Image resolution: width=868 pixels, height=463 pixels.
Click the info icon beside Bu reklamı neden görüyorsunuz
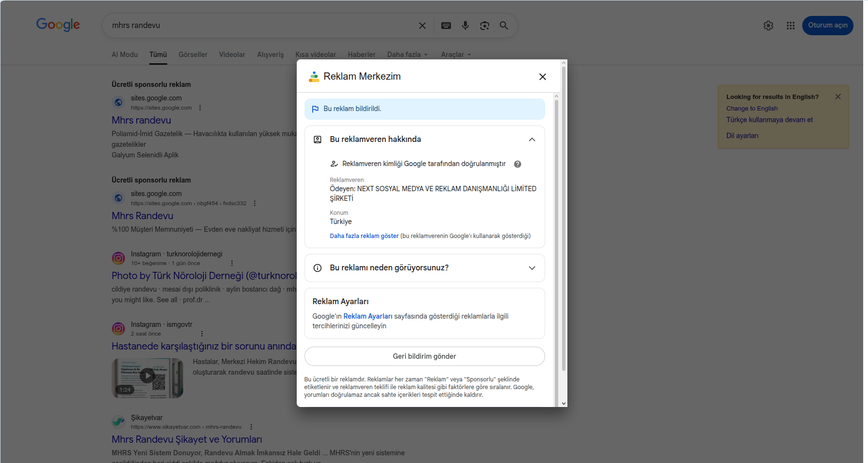[x=318, y=268]
